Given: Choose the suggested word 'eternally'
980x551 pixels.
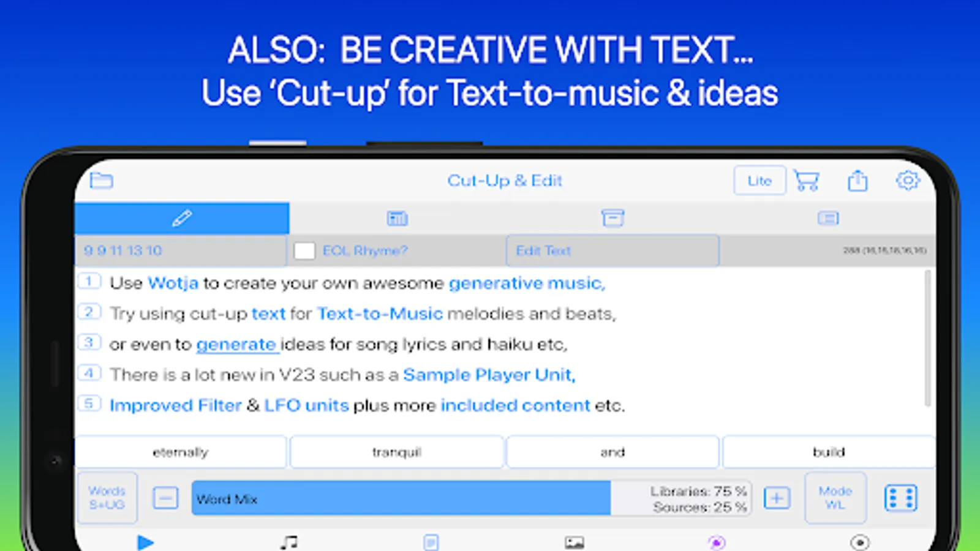Looking at the screenshot, I should pos(181,452).
